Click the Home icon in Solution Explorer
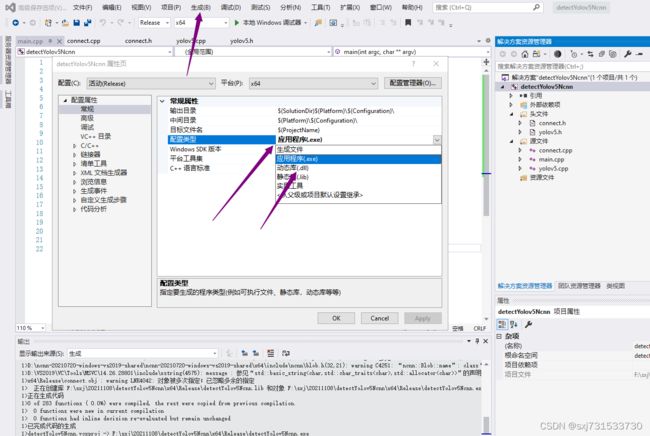Viewport: 650px width, 436px height. 525,54
